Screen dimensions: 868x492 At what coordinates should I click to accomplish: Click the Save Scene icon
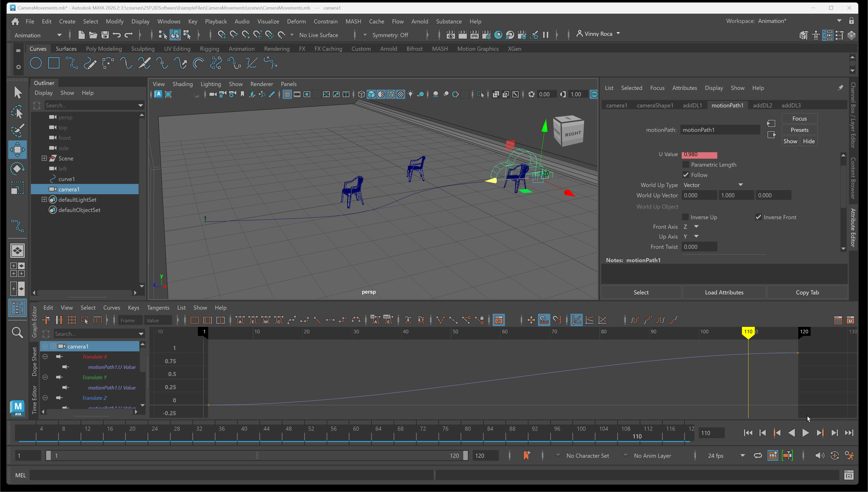105,35
